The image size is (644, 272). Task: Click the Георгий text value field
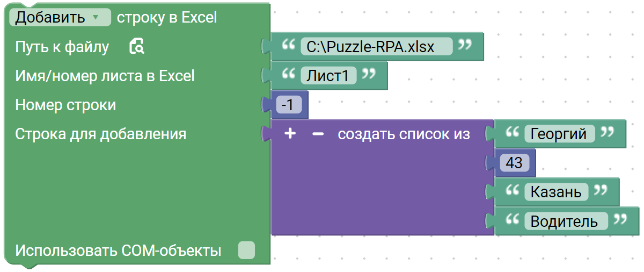558,134
